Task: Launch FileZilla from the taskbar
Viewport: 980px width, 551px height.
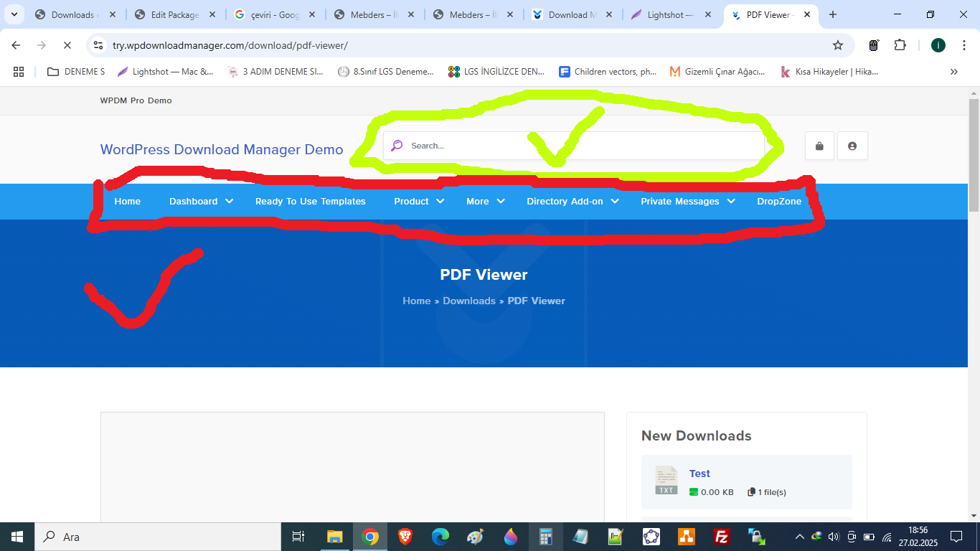Action: point(722,537)
